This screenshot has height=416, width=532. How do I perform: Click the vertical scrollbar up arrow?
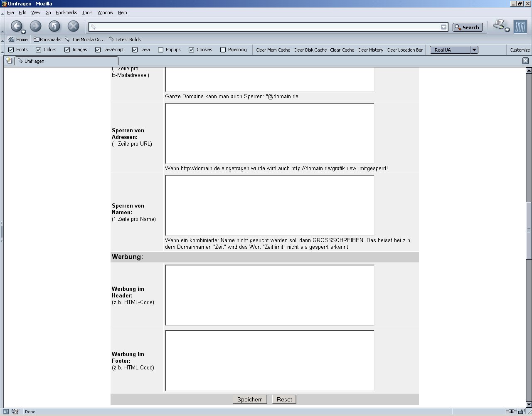point(529,71)
